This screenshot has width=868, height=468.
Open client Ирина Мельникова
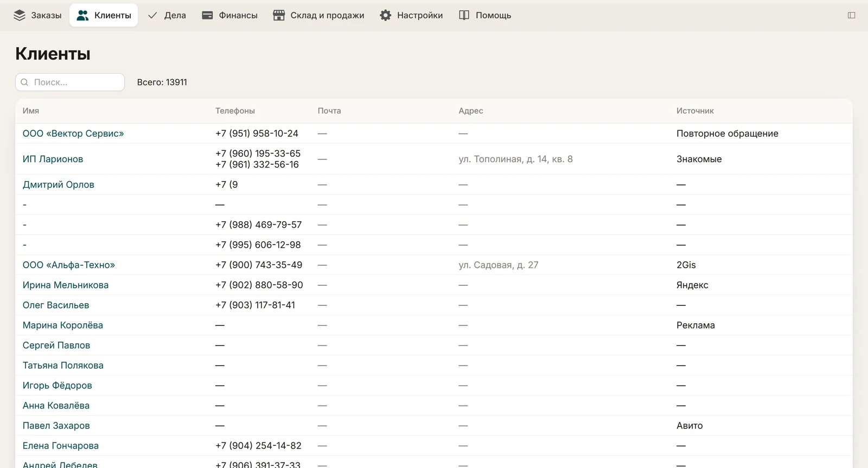66,285
